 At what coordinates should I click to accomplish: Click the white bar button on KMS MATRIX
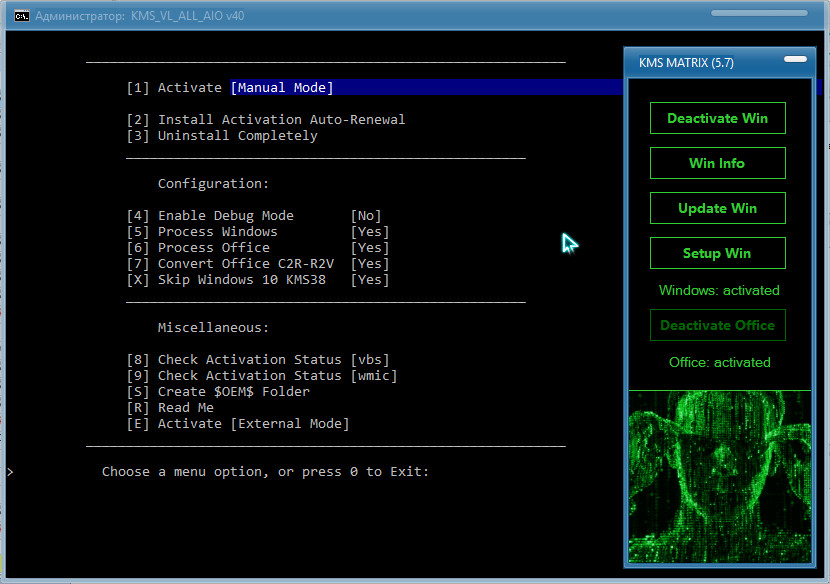point(795,59)
